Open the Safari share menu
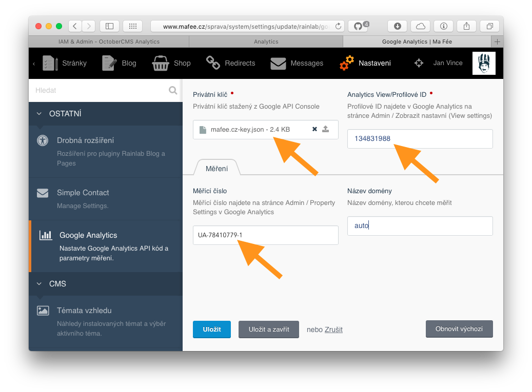This screenshot has width=532, height=392. tap(466, 26)
